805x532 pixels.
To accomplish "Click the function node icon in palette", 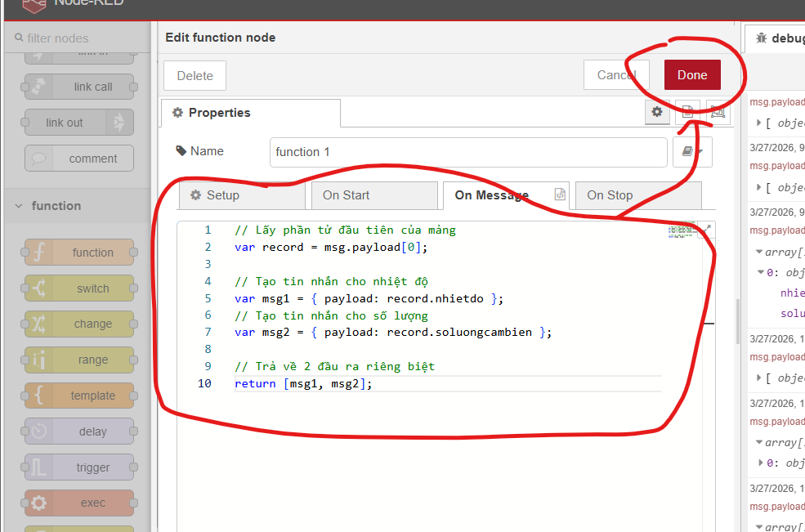I will click(38, 253).
